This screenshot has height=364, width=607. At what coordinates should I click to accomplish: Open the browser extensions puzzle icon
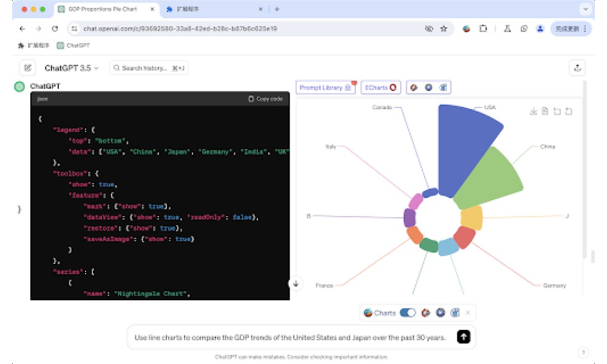(x=483, y=29)
